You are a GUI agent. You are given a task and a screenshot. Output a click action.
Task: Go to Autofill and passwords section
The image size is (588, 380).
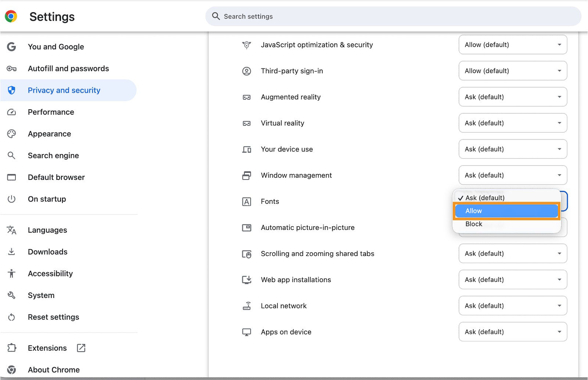(68, 68)
